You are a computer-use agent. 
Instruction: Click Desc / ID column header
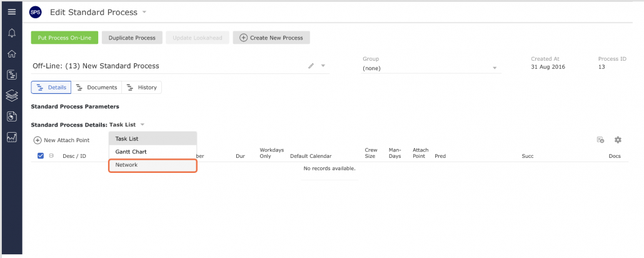coord(74,157)
